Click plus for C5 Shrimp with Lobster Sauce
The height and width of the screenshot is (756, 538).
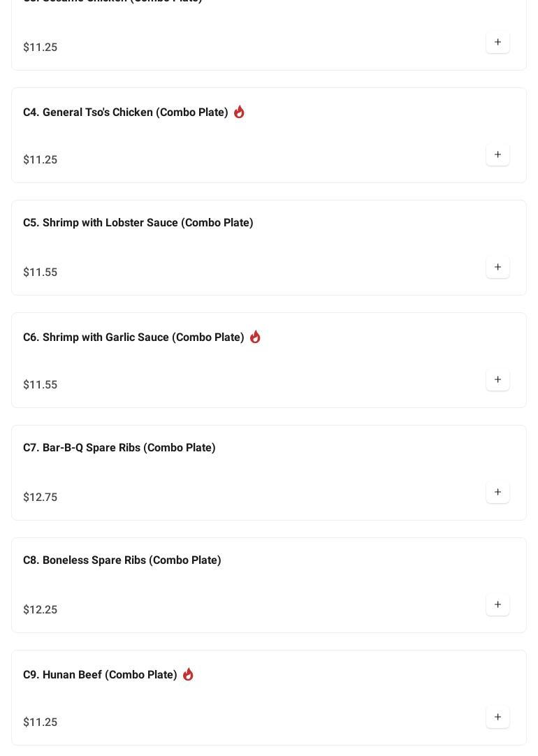(497, 267)
